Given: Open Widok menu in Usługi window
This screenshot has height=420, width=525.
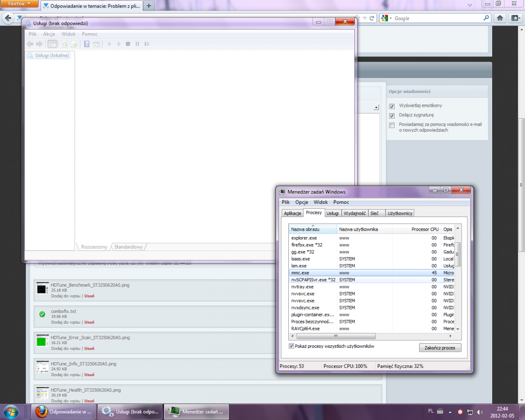Looking at the screenshot, I should 68,34.
